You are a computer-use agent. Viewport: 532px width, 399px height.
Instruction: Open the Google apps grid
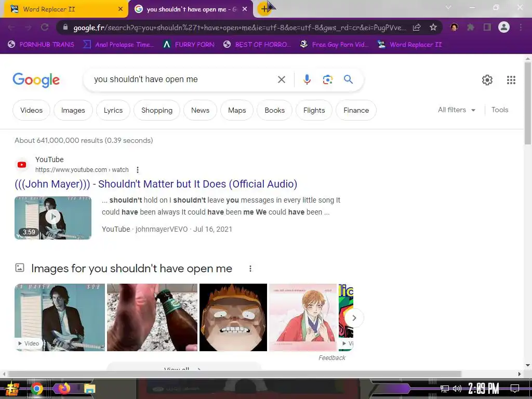pyautogui.click(x=511, y=79)
